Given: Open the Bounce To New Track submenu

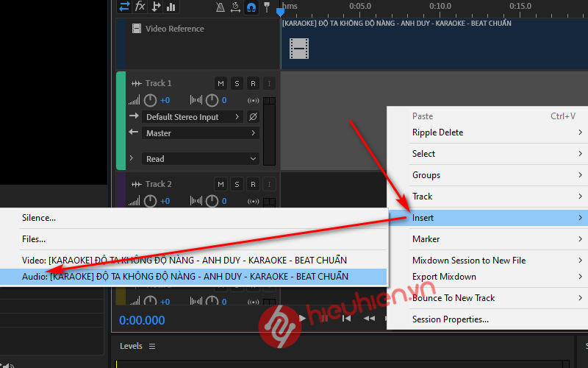Looking at the screenshot, I should (487, 298).
